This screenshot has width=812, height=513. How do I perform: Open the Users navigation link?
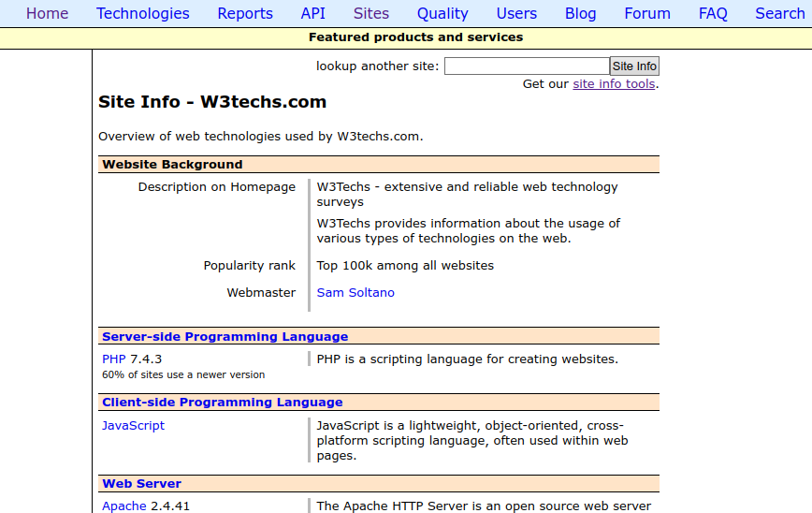pyautogui.click(x=516, y=13)
